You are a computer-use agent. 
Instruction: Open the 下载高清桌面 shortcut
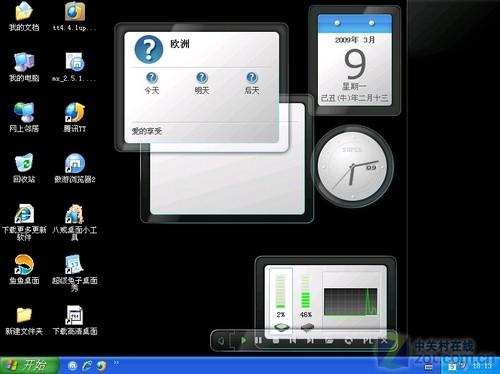(x=75, y=320)
